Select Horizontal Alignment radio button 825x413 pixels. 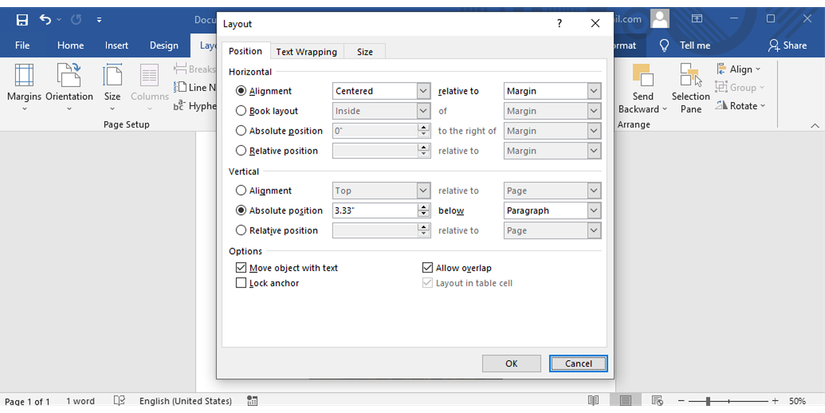(x=241, y=91)
